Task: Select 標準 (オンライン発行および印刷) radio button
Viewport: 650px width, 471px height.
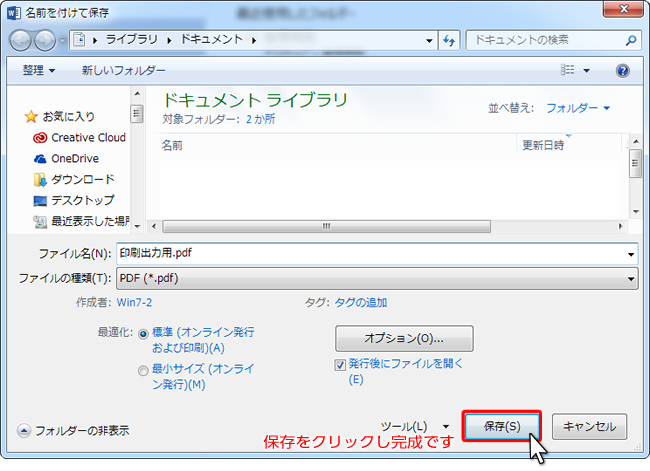Action: 143,334
